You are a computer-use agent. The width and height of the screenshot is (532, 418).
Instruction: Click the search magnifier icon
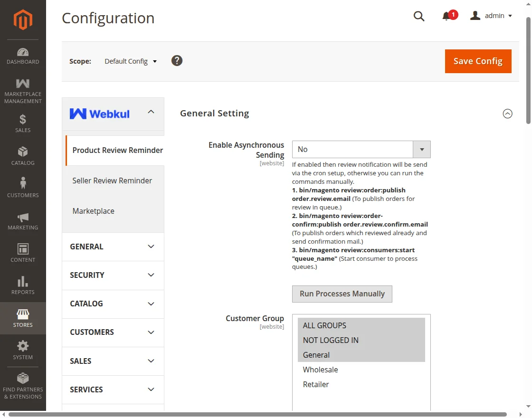coord(418,16)
